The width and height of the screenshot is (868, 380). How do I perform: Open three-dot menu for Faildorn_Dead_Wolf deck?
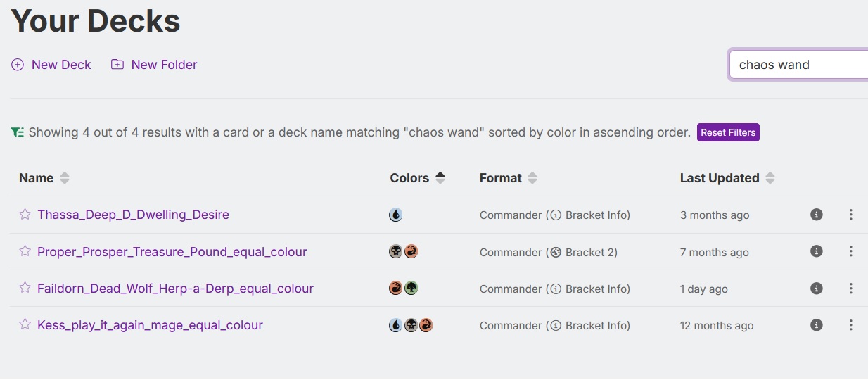pos(850,289)
